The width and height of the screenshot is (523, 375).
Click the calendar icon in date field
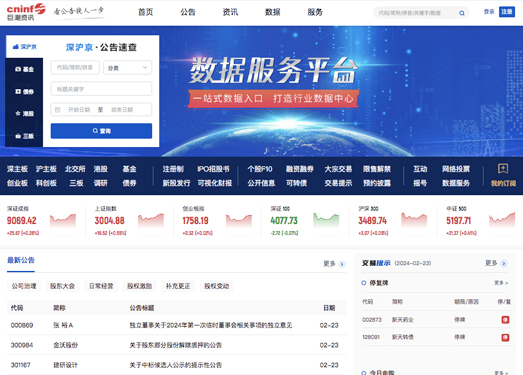(57, 110)
